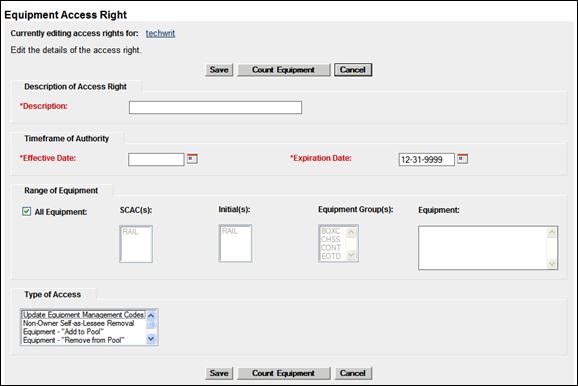Click Equipment Group(s) list scroll down arrow
The width and height of the screenshot is (578, 386).
coord(351,255)
